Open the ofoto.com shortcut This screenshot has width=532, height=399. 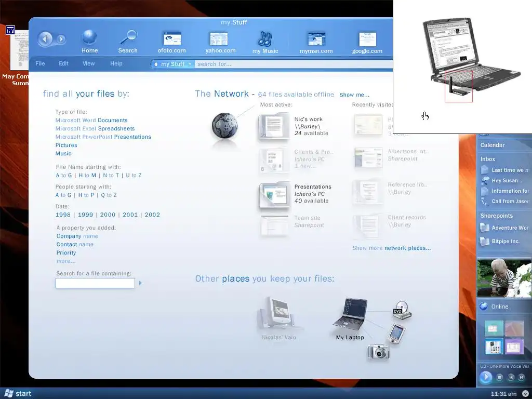[x=171, y=43]
